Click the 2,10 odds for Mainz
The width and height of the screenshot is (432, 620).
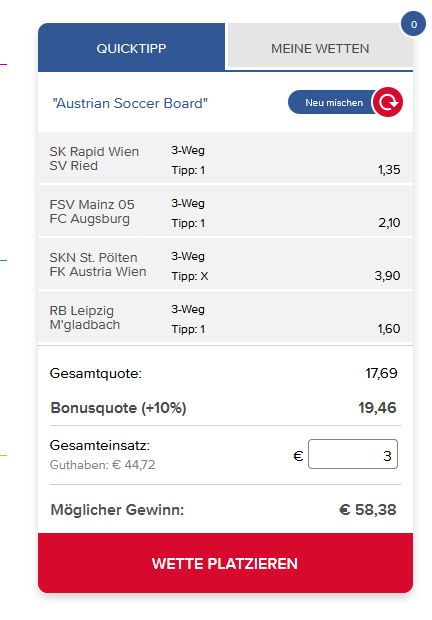point(389,223)
